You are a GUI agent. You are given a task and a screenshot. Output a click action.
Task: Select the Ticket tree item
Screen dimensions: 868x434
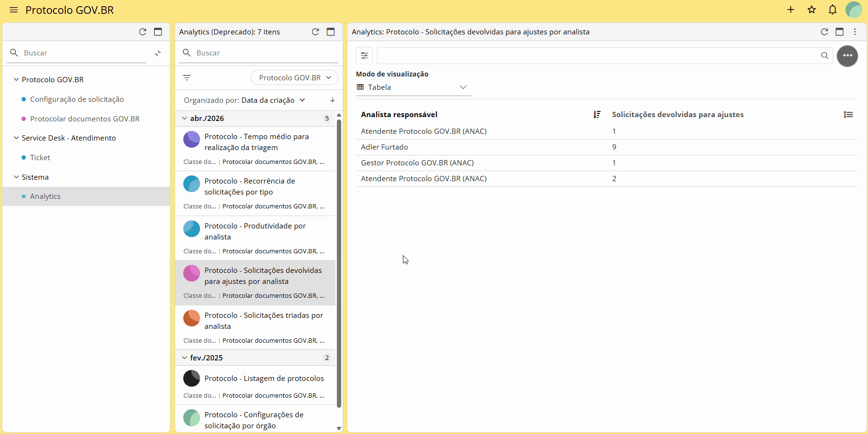40,157
